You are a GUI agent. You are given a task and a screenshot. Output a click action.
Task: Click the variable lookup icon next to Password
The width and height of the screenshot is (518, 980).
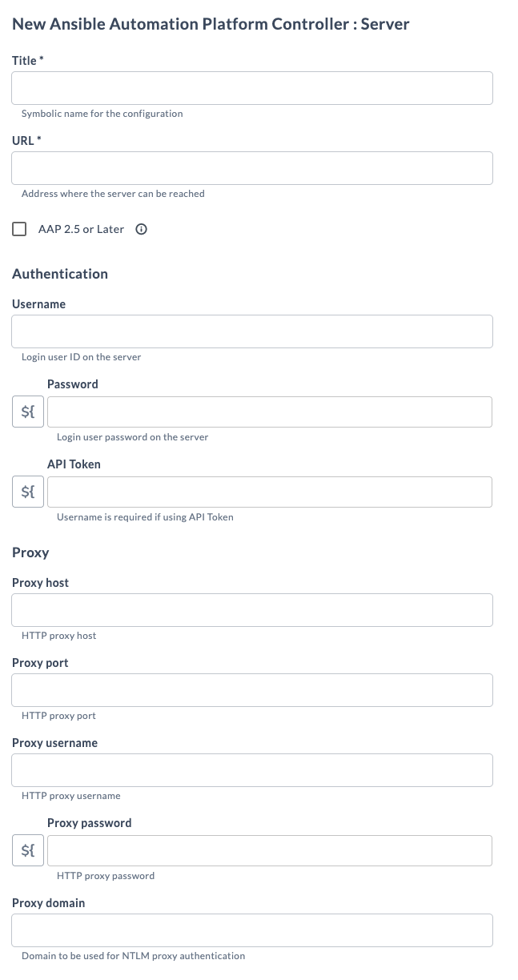[28, 412]
